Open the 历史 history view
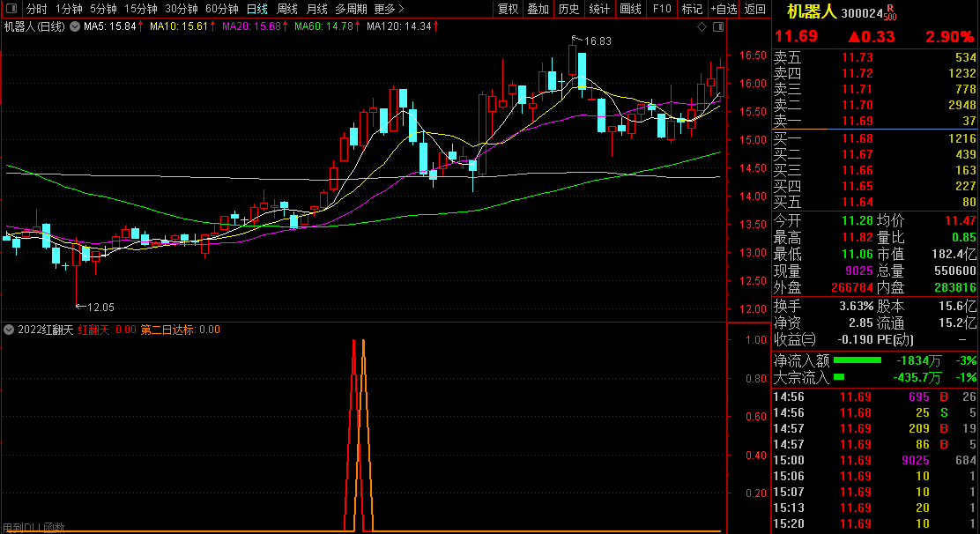980x534 pixels. click(x=568, y=9)
